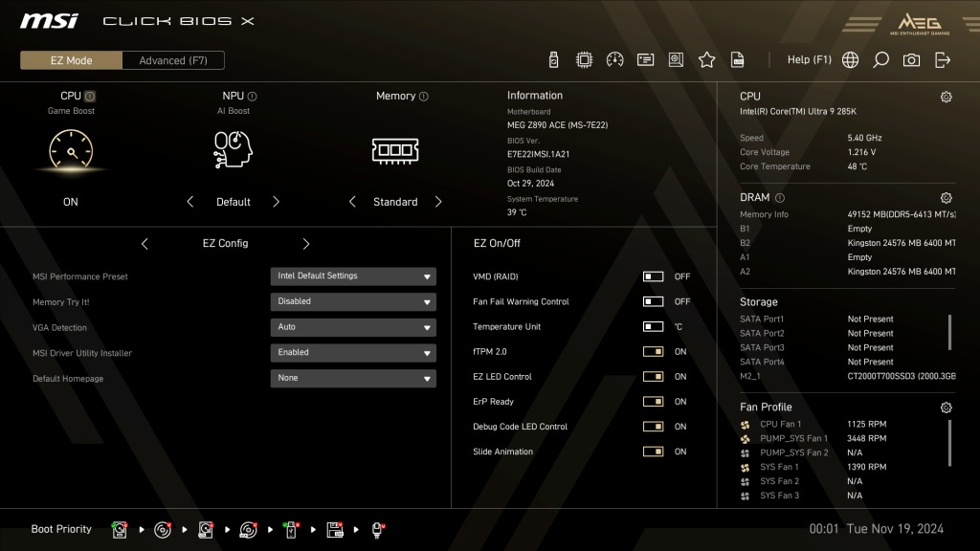The width and height of the screenshot is (980, 551).
Task: Select first optical disc boot device icon
Action: point(163,530)
